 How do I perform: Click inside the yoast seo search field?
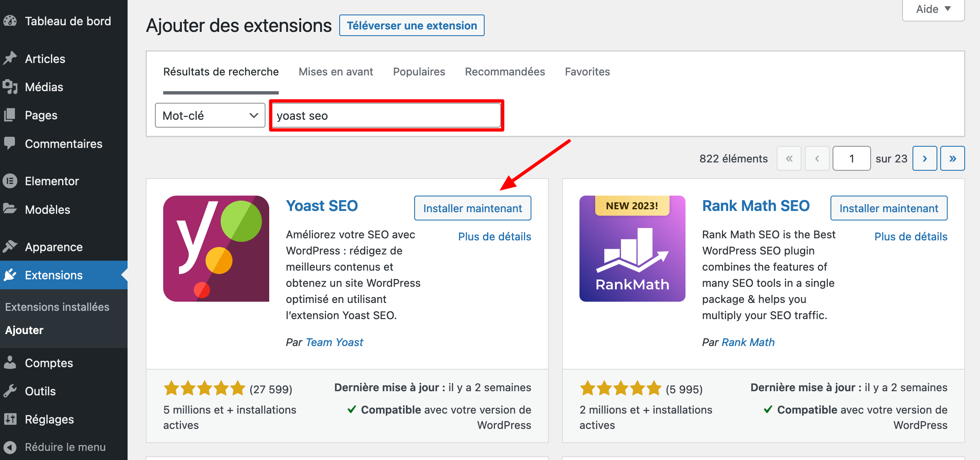386,115
